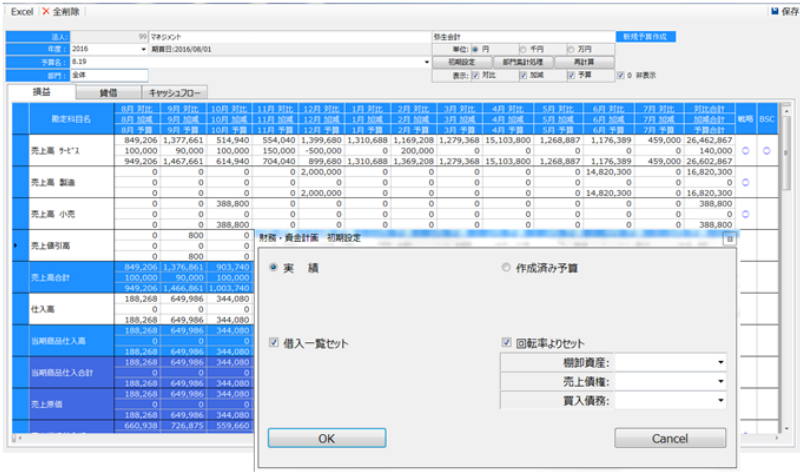Click 戦略 circle icon in 売上高 製造 row
Viewport: 800px width, 474px height.
pos(744,182)
